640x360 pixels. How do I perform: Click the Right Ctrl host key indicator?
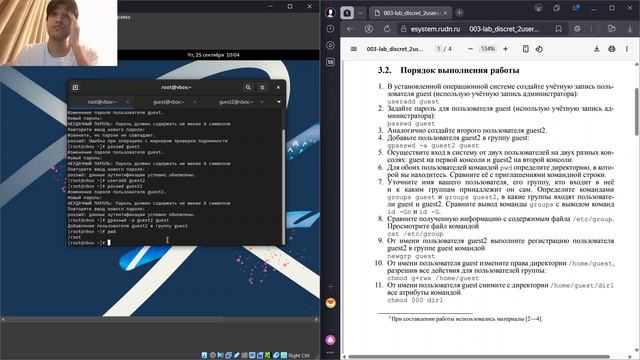[x=299, y=356]
